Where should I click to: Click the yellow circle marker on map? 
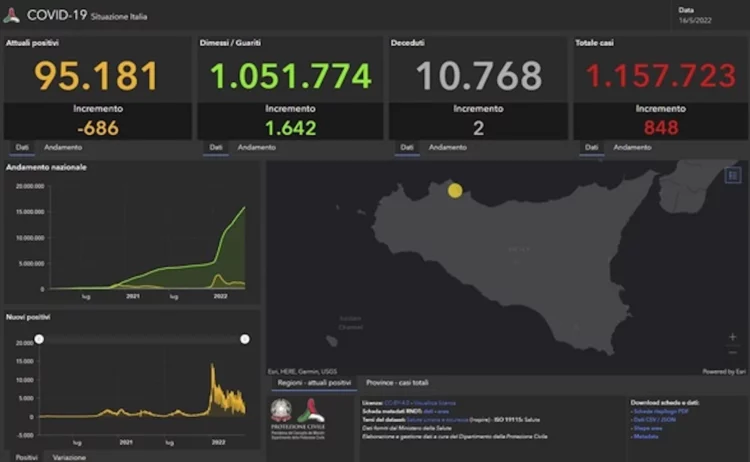455,190
